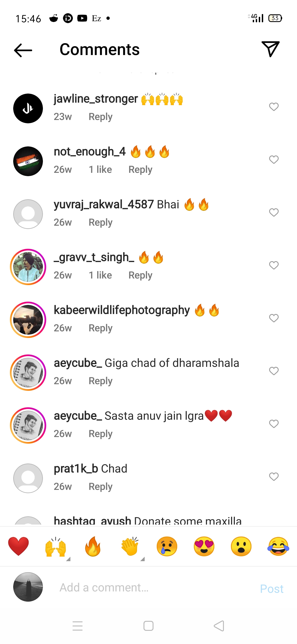
Task: Insert the tears of joy emoji
Action: (x=278, y=546)
